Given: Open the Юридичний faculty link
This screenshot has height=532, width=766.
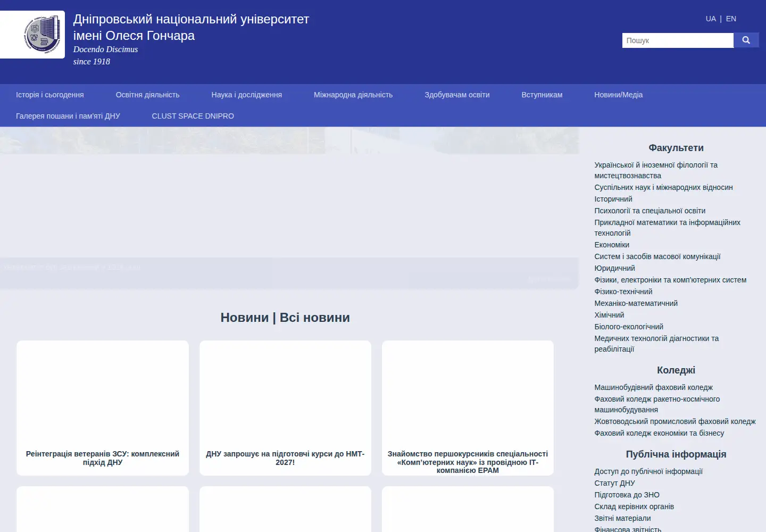Looking at the screenshot, I should point(614,268).
